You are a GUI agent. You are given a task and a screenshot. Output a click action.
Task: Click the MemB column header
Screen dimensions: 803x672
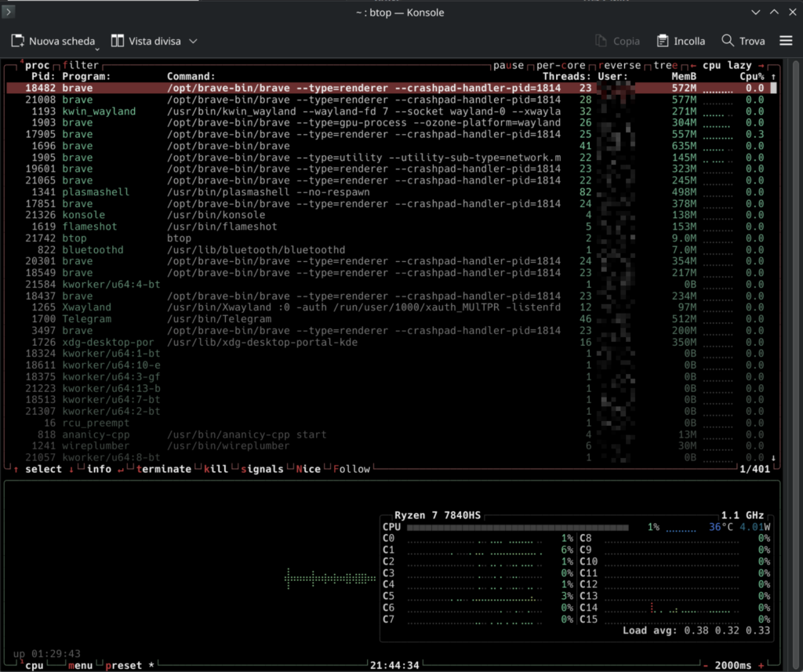coord(684,76)
